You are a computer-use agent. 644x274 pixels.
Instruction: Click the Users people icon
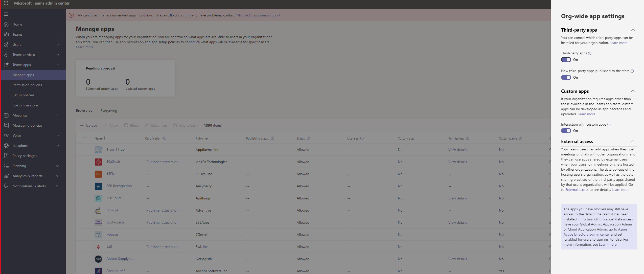point(6,44)
